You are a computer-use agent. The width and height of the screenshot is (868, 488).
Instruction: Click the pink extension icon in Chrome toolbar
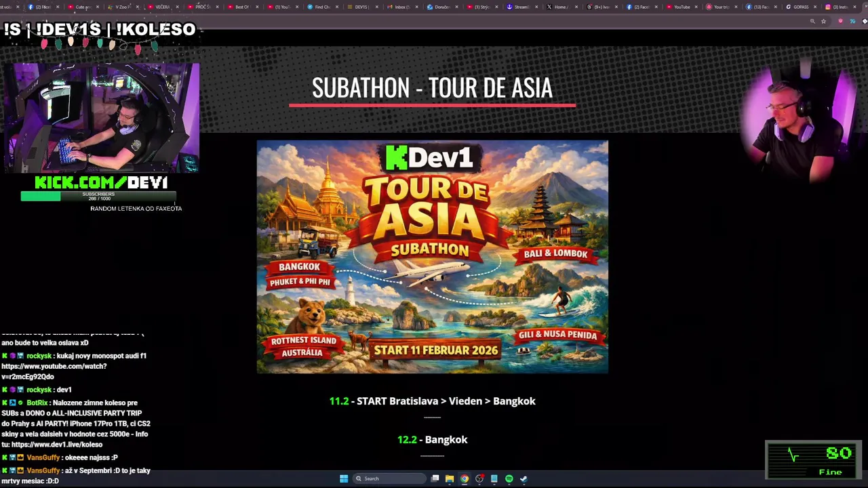click(x=841, y=21)
